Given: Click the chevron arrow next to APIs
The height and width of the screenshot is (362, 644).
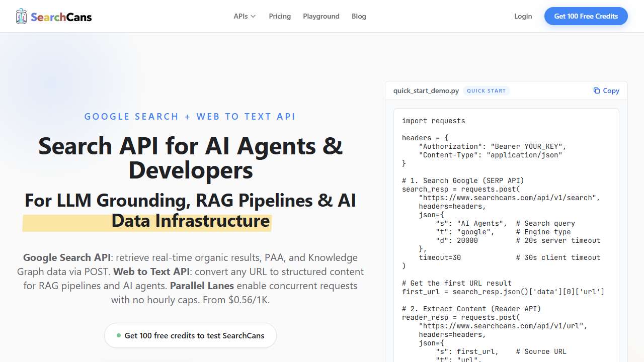Looking at the screenshot, I should pyautogui.click(x=253, y=17).
